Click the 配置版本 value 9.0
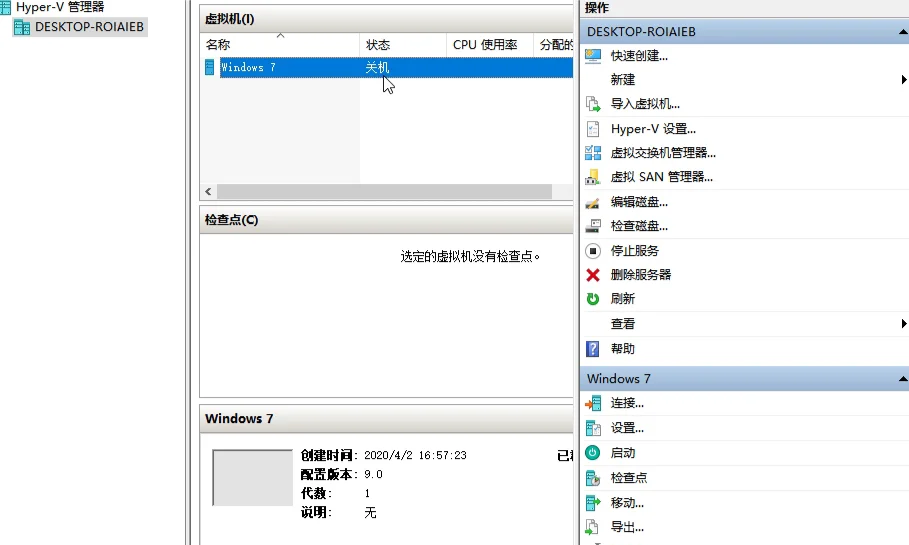 (373, 475)
